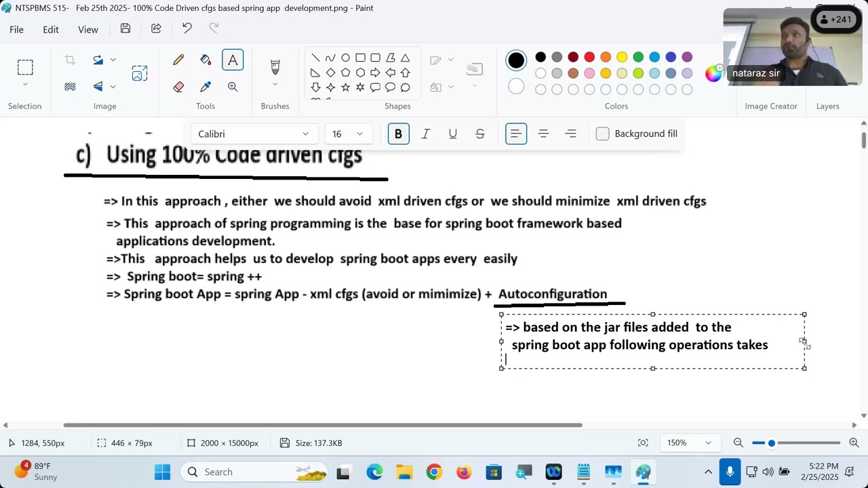Select the Fill bucket tool
Viewport: 868px width, 488px height.
click(205, 60)
